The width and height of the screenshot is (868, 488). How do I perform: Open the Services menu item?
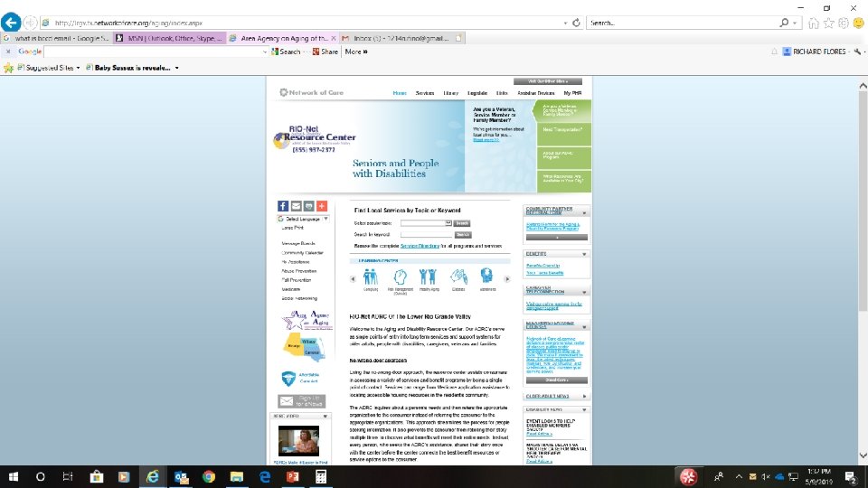pos(425,93)
